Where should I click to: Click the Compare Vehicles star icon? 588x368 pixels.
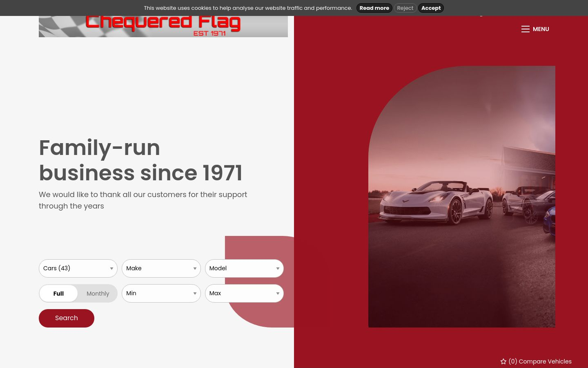pos(503,361)
